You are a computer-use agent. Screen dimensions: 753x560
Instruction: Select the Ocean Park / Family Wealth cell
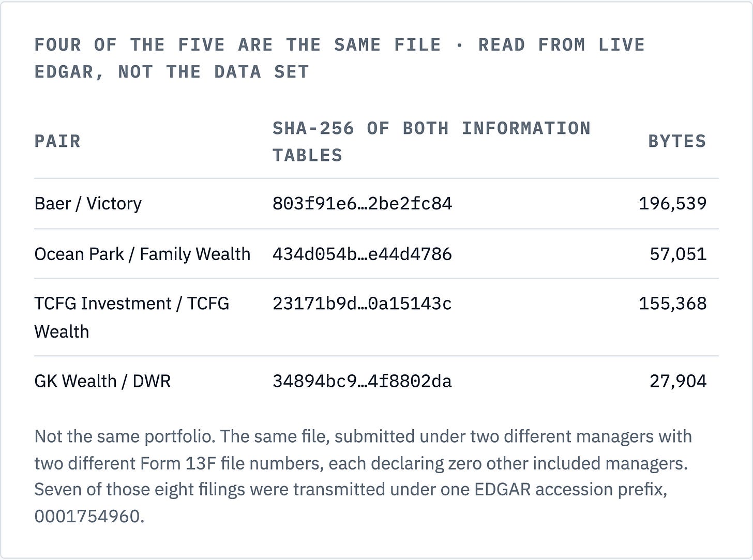coord(142,254)
